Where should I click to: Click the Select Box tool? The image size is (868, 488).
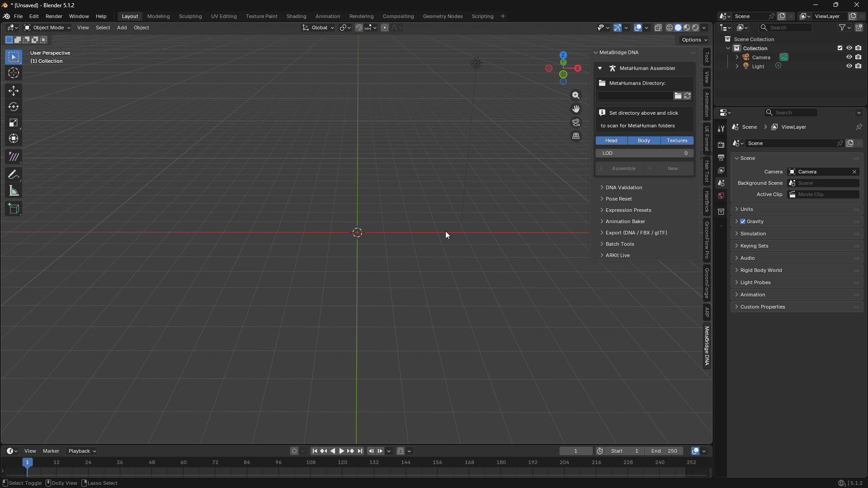click(14, 57)
